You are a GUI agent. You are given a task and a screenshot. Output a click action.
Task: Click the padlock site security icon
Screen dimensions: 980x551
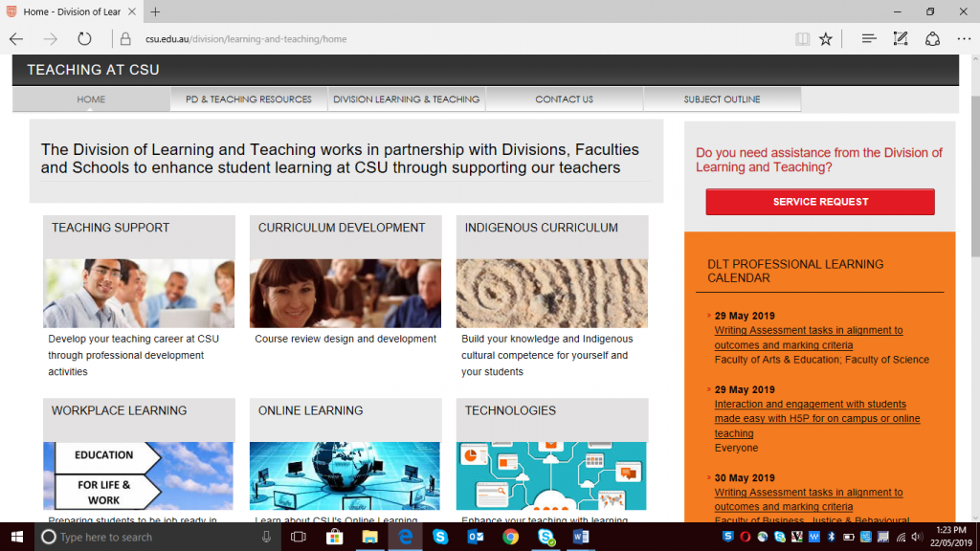click(x=125, y=38)
